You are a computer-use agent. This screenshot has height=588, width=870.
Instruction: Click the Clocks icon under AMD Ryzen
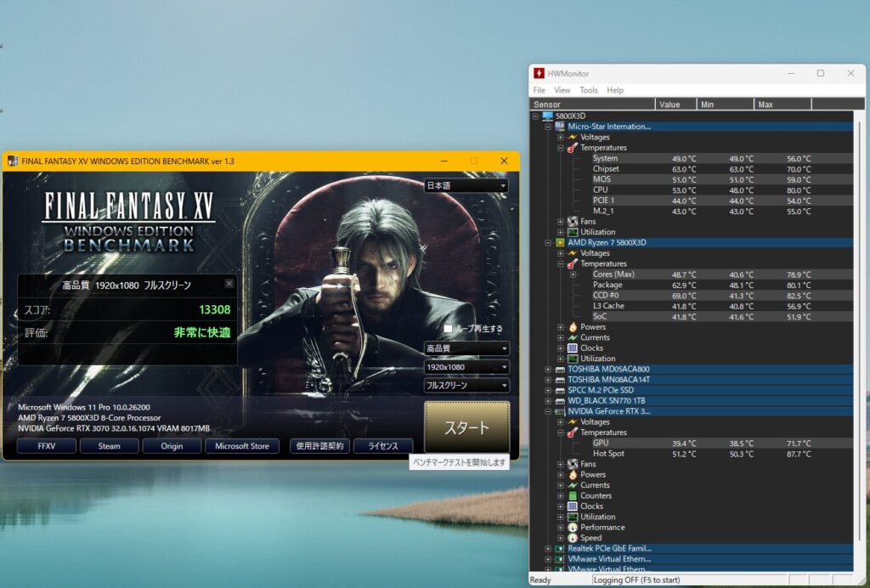(573, 348)
